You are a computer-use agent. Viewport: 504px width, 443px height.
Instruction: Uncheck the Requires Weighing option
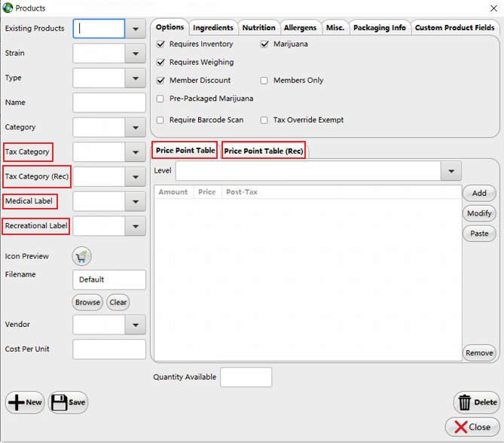pos(160,62)
